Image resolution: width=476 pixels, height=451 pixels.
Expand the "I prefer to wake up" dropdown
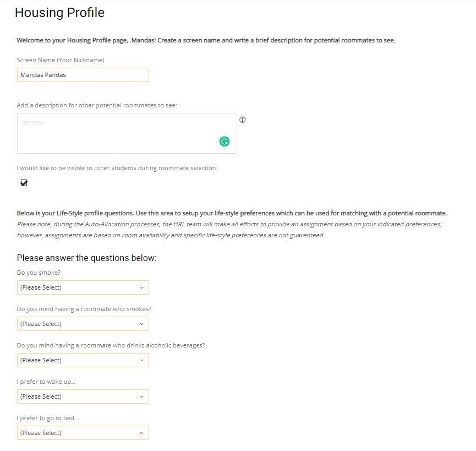point(83,396)
